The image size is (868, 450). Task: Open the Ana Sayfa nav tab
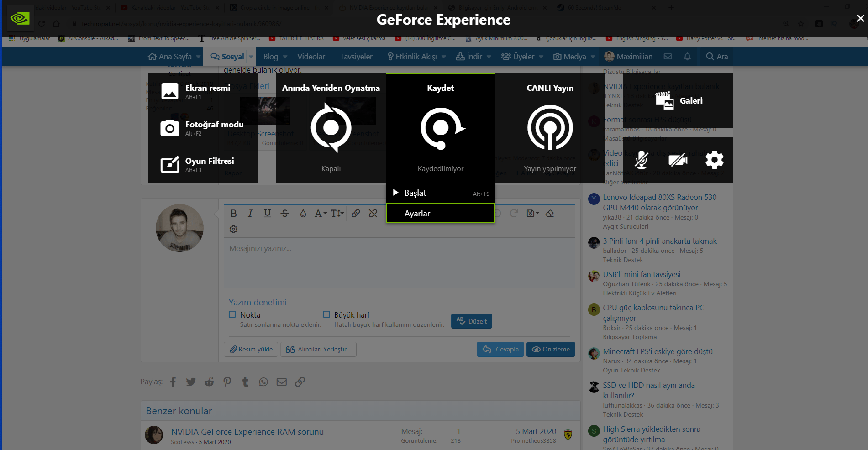click(170, 57)
